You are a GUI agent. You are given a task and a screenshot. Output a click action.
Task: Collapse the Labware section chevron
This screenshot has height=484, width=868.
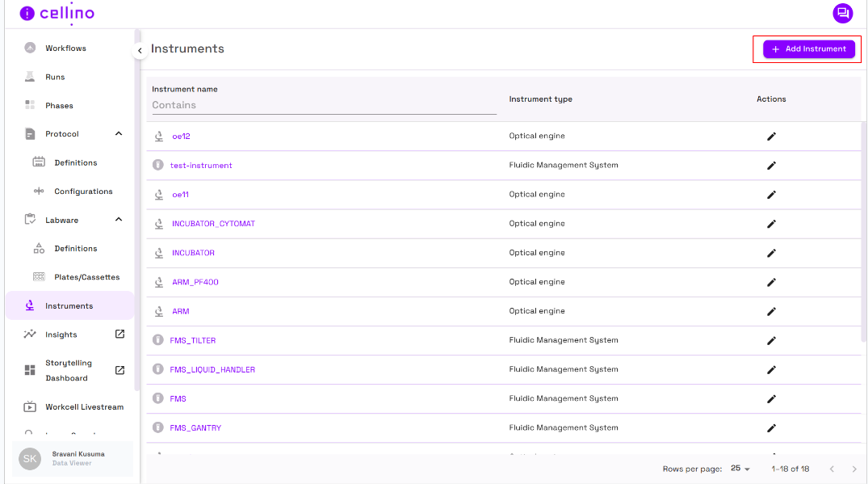[119, 220]
